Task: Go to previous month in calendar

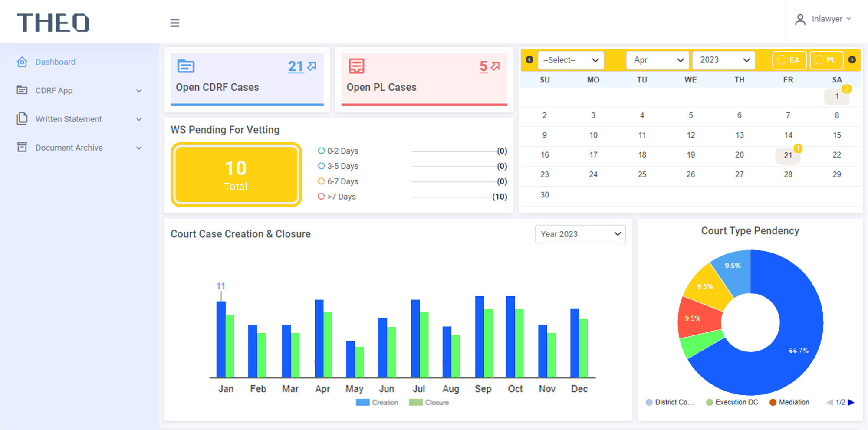Action: pos(529,60)
